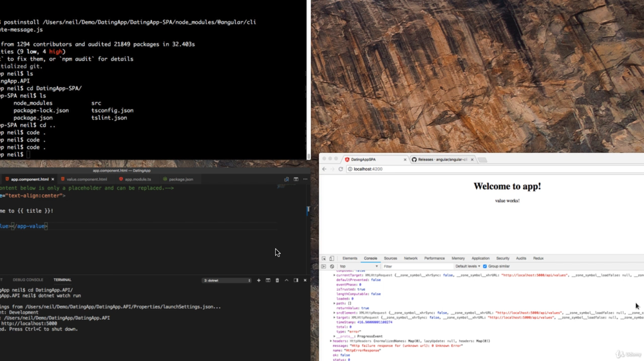Open the 'top' JavaScript context dropdown
Screen dimensions: 644x361
pyautogui.click(x=359, y=266)
